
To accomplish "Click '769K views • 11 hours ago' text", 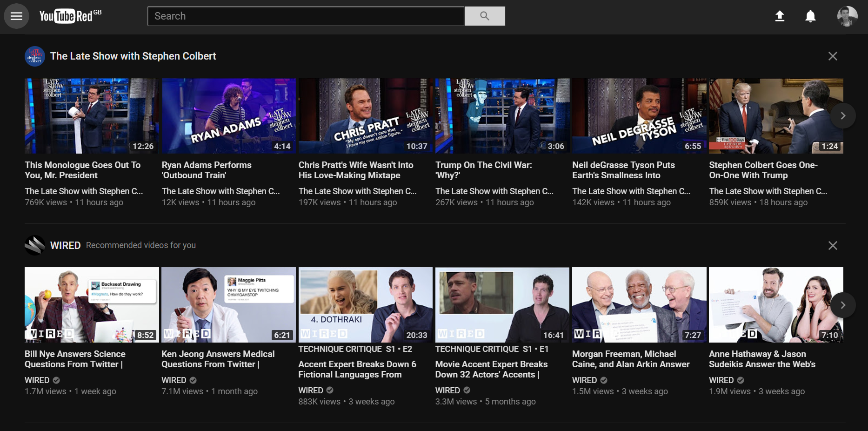I will [x=74, y=202].
